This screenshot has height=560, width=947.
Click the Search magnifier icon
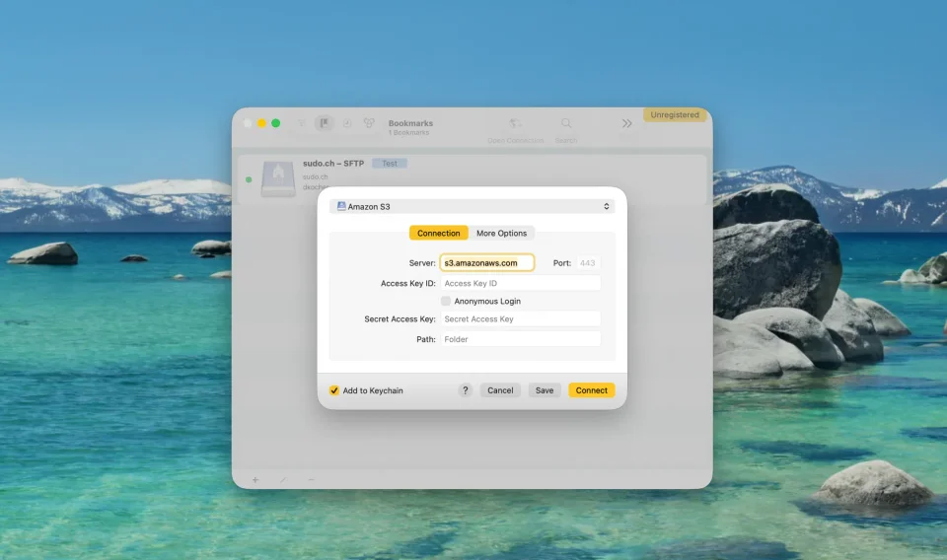click(x=566, y=123)
